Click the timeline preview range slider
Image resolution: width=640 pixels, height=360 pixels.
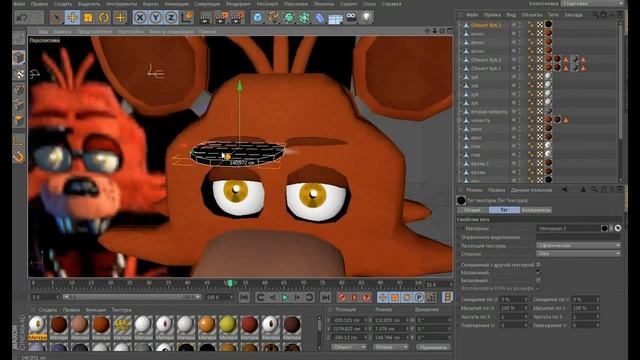coord(131,297)
